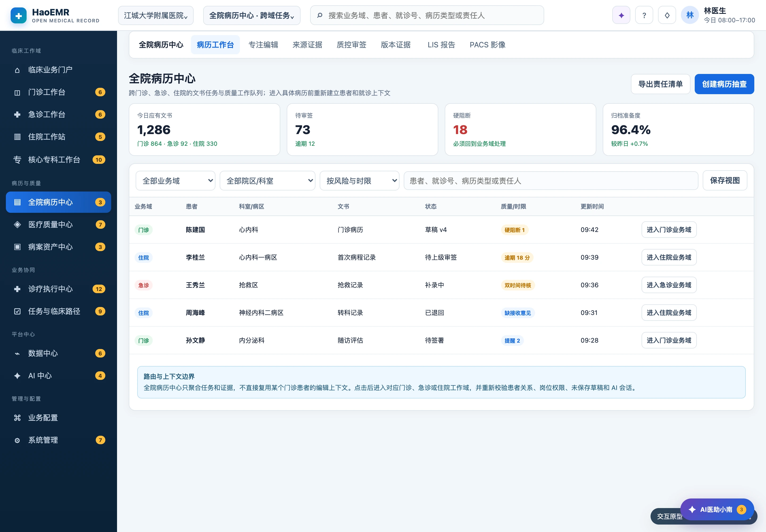Open 林医生 user avatar

pyautogui.click(x=690, y=15)
